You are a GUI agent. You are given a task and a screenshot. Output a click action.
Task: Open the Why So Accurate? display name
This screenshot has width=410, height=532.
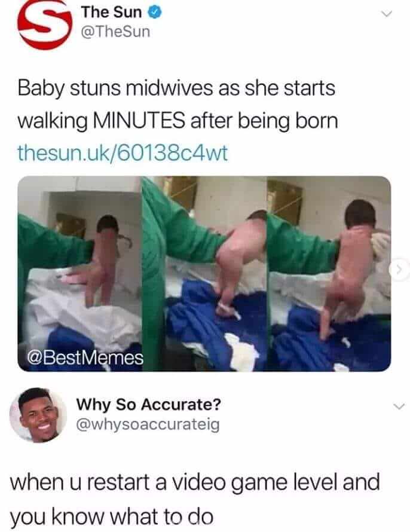(x=149, y=404)
